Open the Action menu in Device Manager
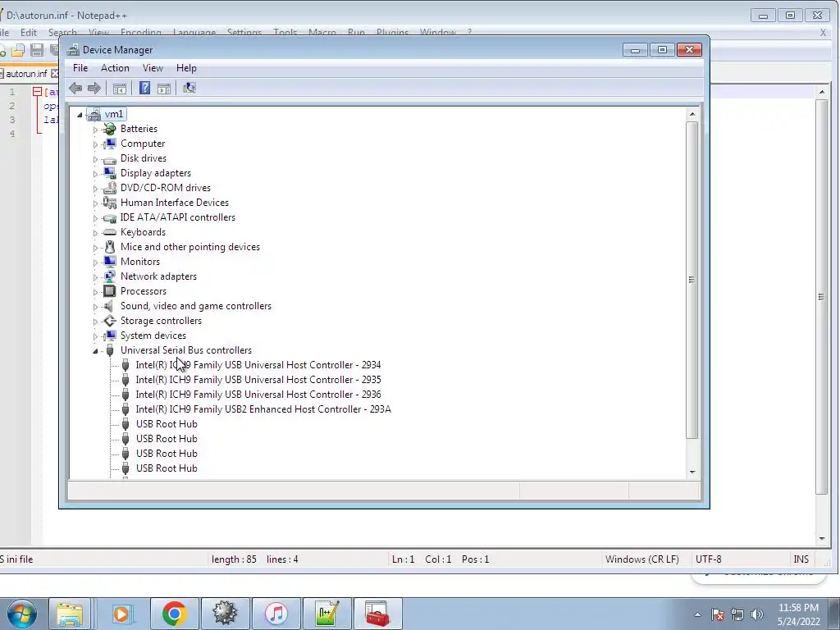Viewport: 840px width, 630px height. 115,68
